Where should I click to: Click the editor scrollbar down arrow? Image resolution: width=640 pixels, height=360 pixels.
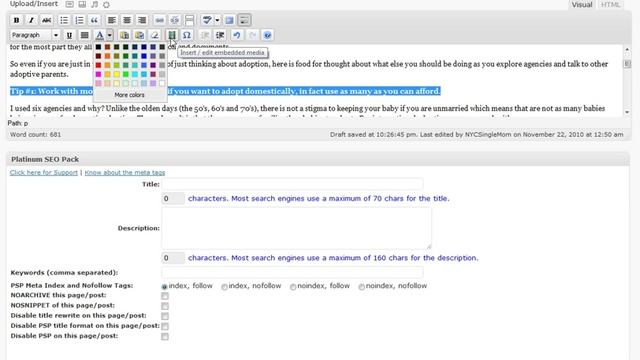[x=627, y=112]
